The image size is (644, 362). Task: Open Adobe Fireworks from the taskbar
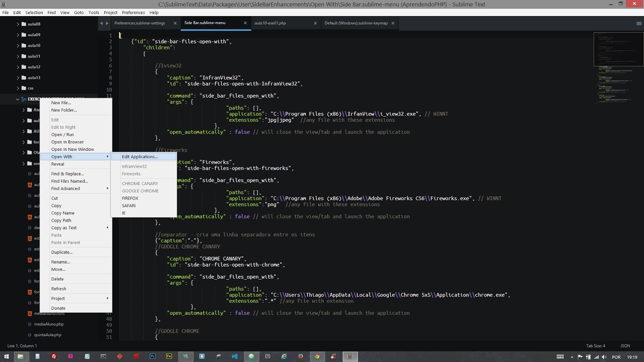pos(169,356)
